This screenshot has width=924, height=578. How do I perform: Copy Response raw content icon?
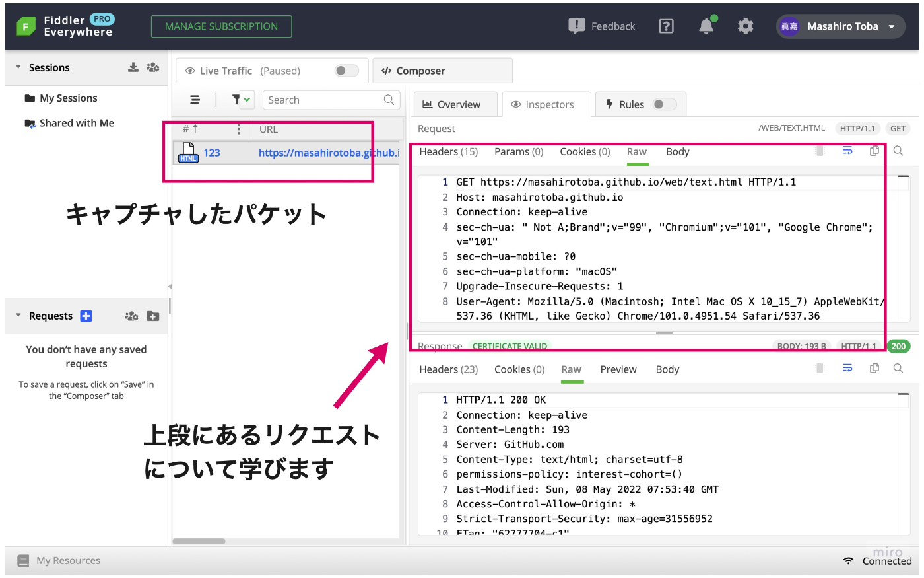(x=874, y=368)
